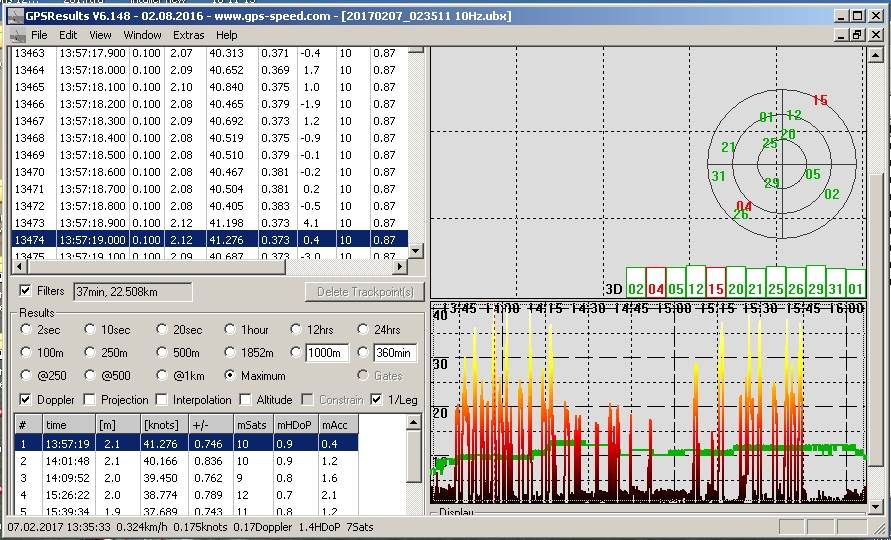Uncheck the Filters checkbox

tap(26, 291)
